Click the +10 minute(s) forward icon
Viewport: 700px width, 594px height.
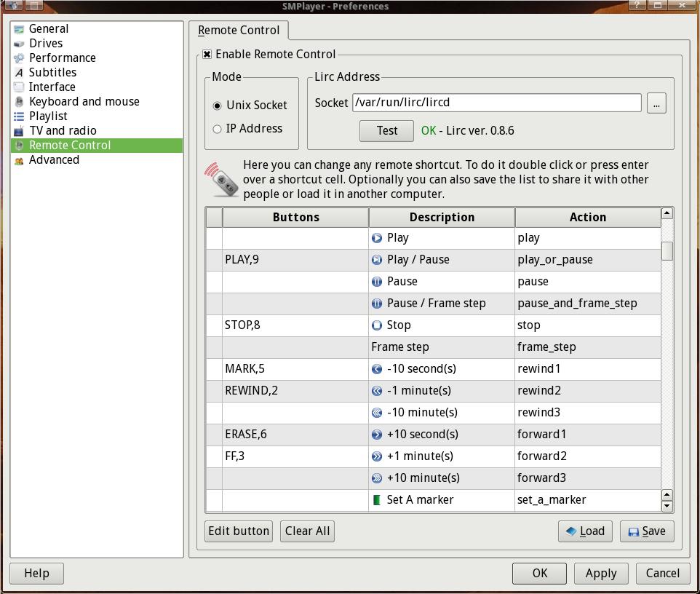pyautogui.click(x=377, y=478)
